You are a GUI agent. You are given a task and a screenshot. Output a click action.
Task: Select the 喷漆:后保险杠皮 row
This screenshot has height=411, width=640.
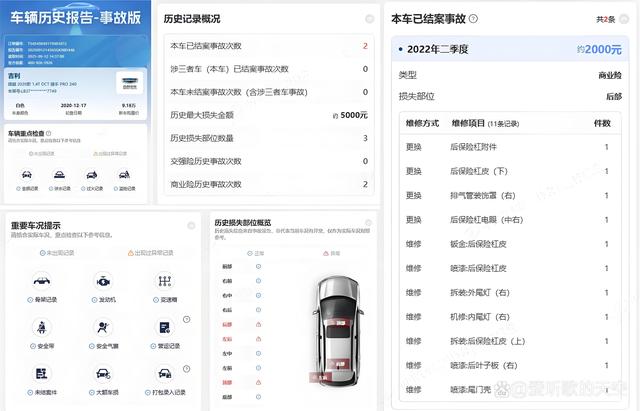(x=510, y=268)
